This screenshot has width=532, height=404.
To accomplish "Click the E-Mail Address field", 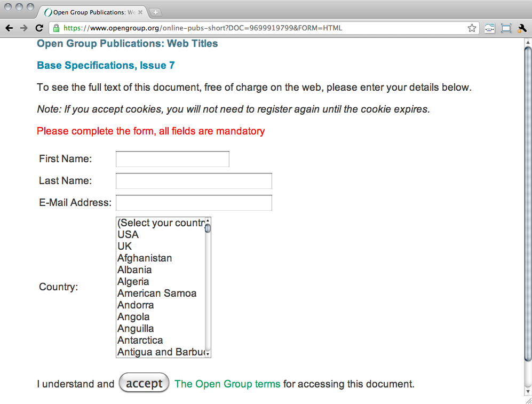I will point(194,203).
